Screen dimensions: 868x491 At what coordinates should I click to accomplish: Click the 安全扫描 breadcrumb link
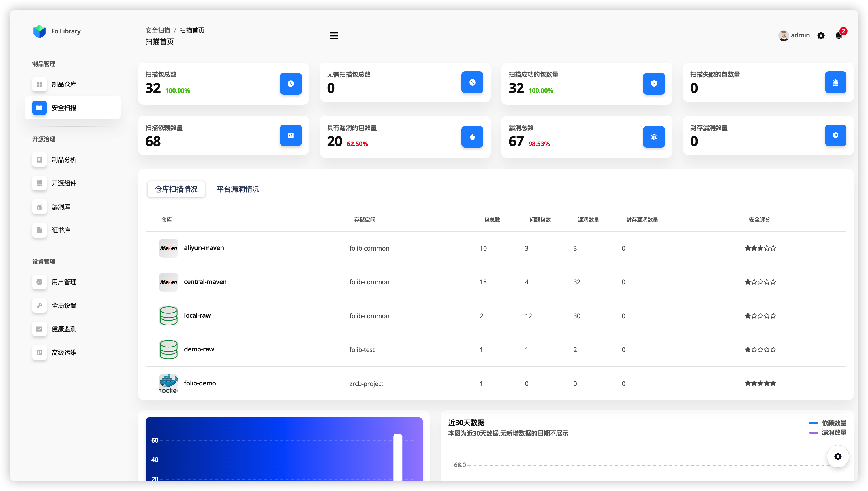point(157,30)
